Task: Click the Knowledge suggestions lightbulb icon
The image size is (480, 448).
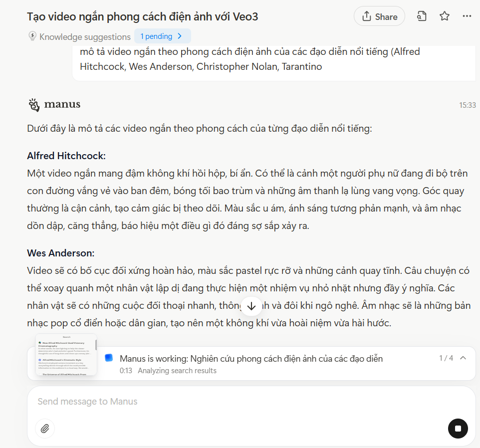Action: [32, 36]
